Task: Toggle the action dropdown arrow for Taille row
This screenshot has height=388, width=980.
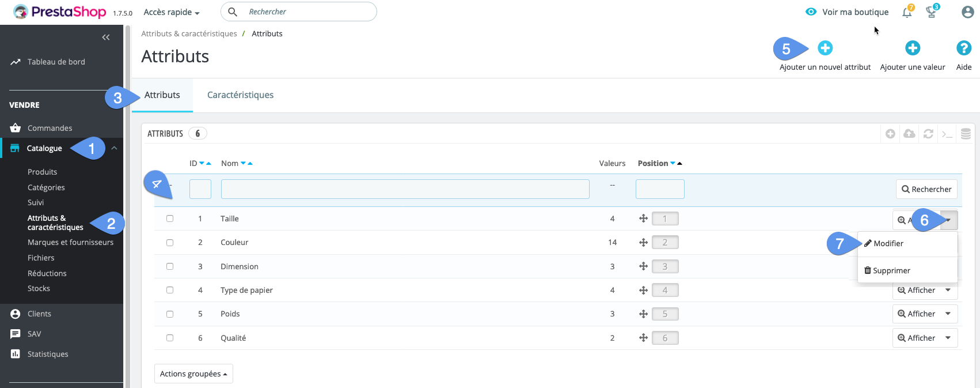Action: click(948, 220)
